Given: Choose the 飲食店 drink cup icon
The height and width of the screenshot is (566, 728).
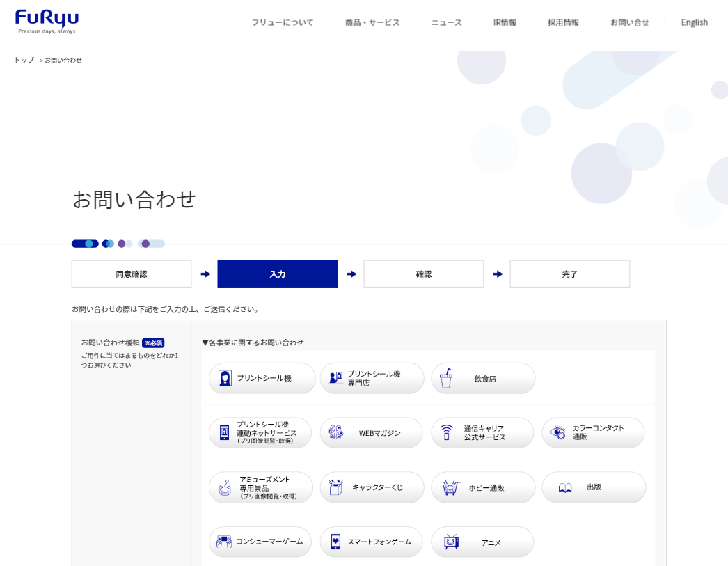Looking at the screenshot, I should coord(445,378).
